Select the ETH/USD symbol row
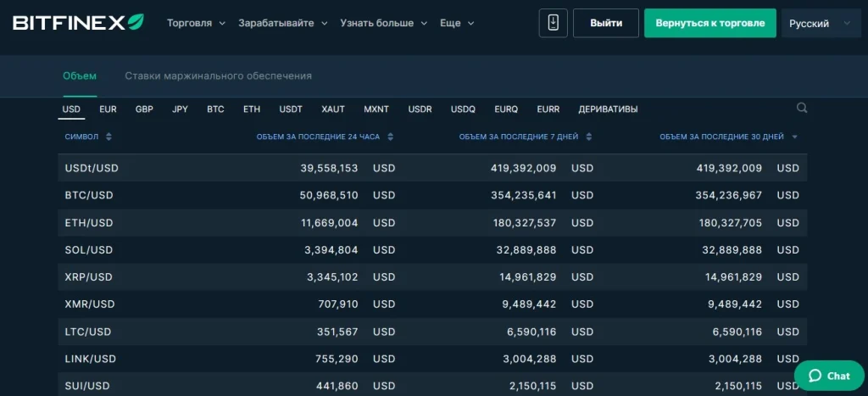Image resolution: width=868 pixels, height=396 pixels. point(432,223)
